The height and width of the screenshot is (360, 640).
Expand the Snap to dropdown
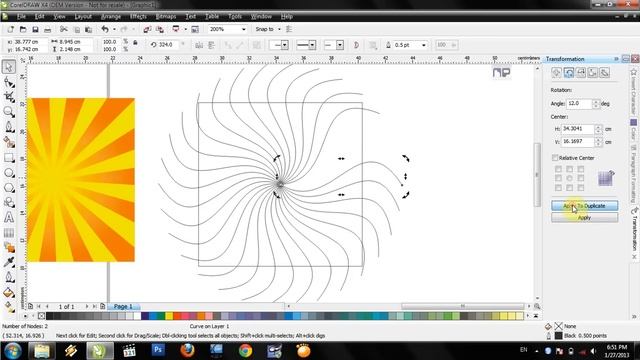pyautogui.click(x=279, y=29)
